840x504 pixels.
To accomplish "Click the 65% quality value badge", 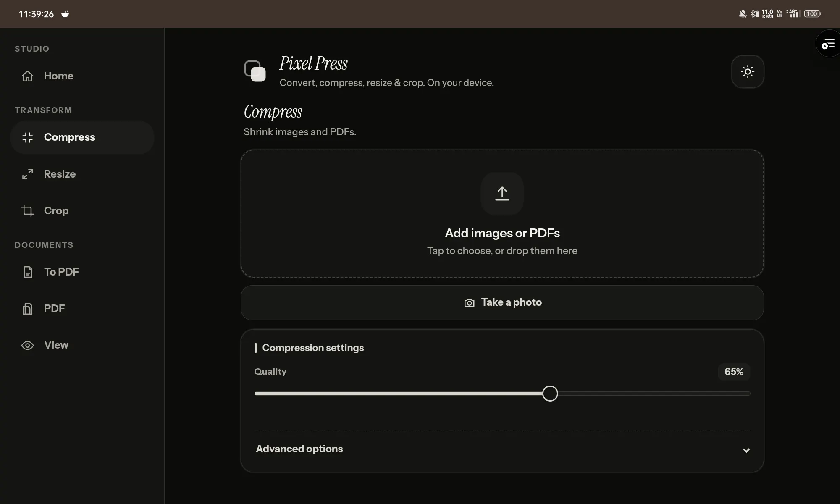I will (734, 372).
